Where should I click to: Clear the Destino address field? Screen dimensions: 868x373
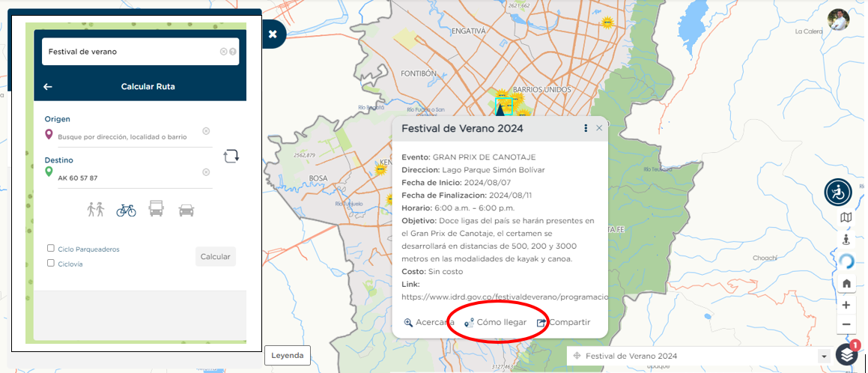[x=206, y=172]
